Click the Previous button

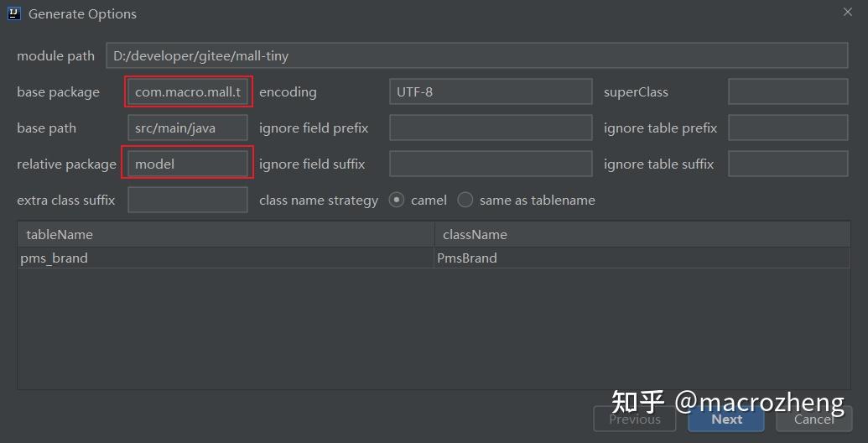pyautogui.click(x=635, y=419)
